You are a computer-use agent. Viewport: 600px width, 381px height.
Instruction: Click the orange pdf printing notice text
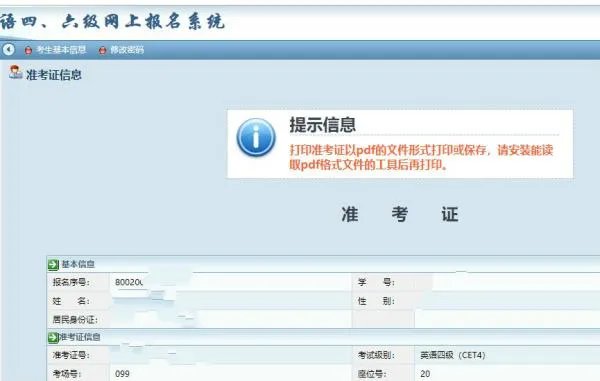421,157
